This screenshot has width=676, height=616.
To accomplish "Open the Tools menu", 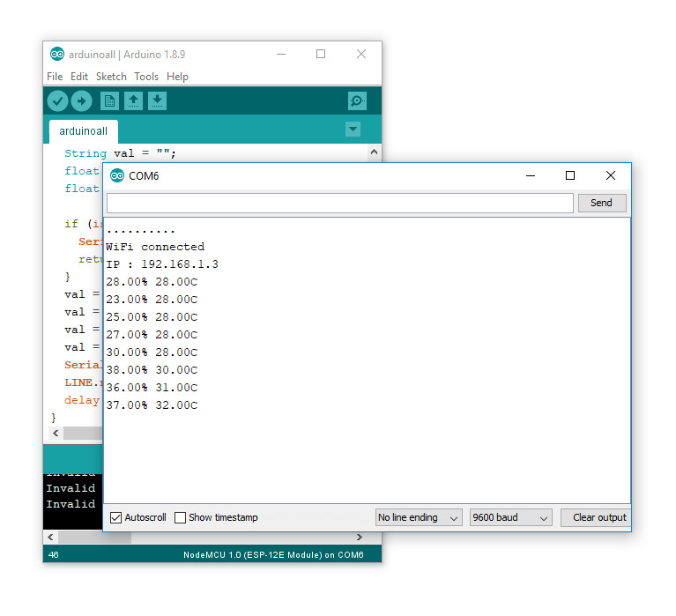I will click(146, 77).
